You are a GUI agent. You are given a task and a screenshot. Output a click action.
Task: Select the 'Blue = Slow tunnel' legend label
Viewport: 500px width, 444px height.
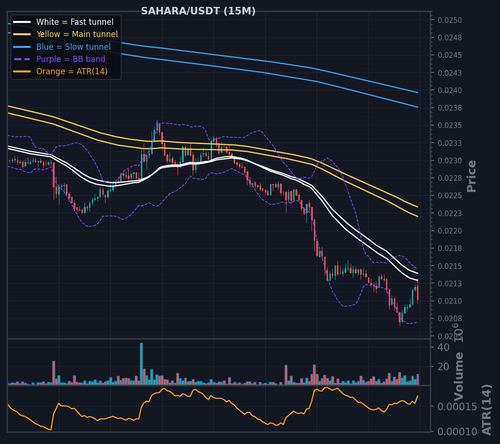73,47
